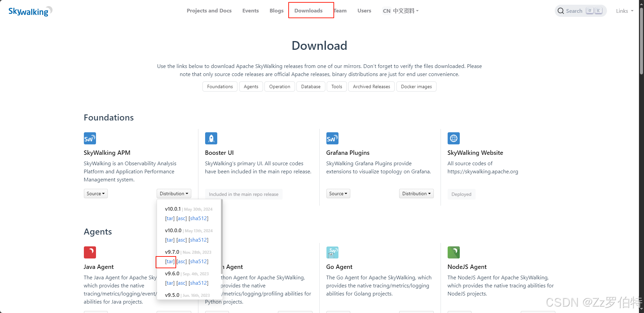Click the Agents section heading
Viewport: 644px width, 313px height.
[x=98, y=232]
